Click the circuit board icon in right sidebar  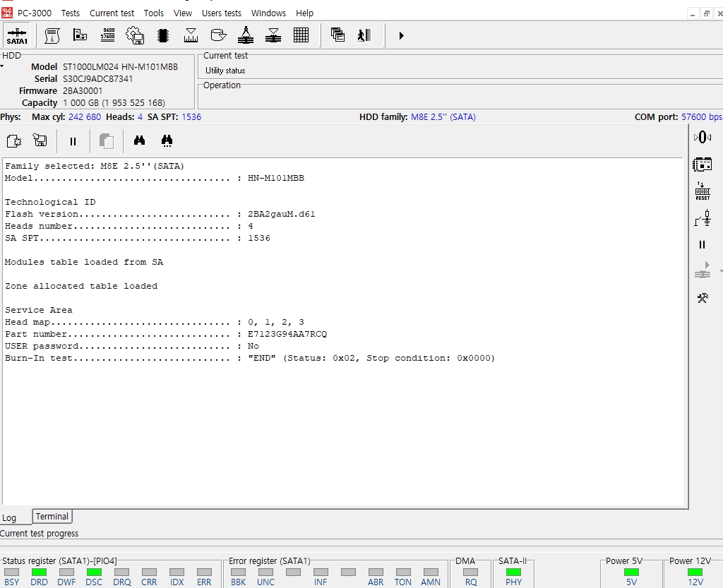(x=702, y=164)
